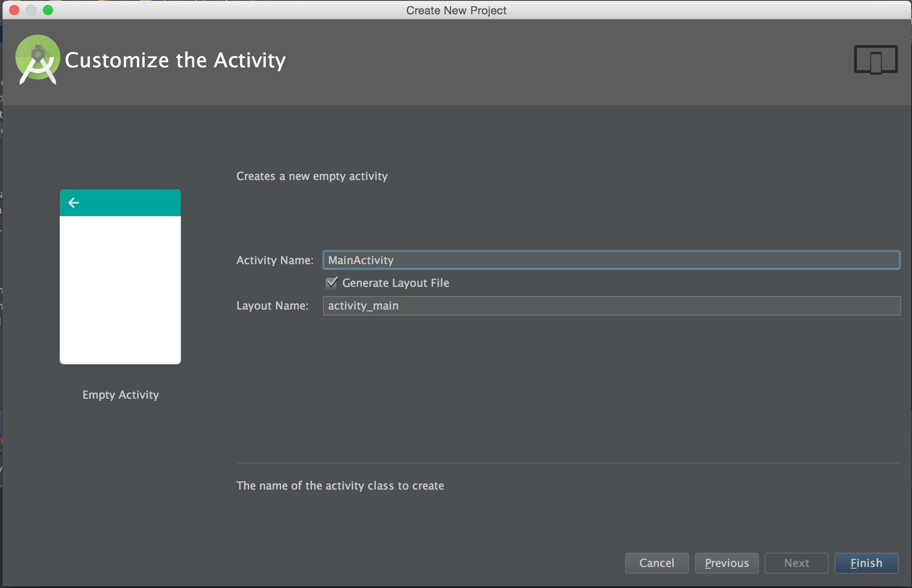Screen dimensions: 912x588
Task: Click the Creates a new empty activity text
Action: pyautogui.click(x=312, y=176)
